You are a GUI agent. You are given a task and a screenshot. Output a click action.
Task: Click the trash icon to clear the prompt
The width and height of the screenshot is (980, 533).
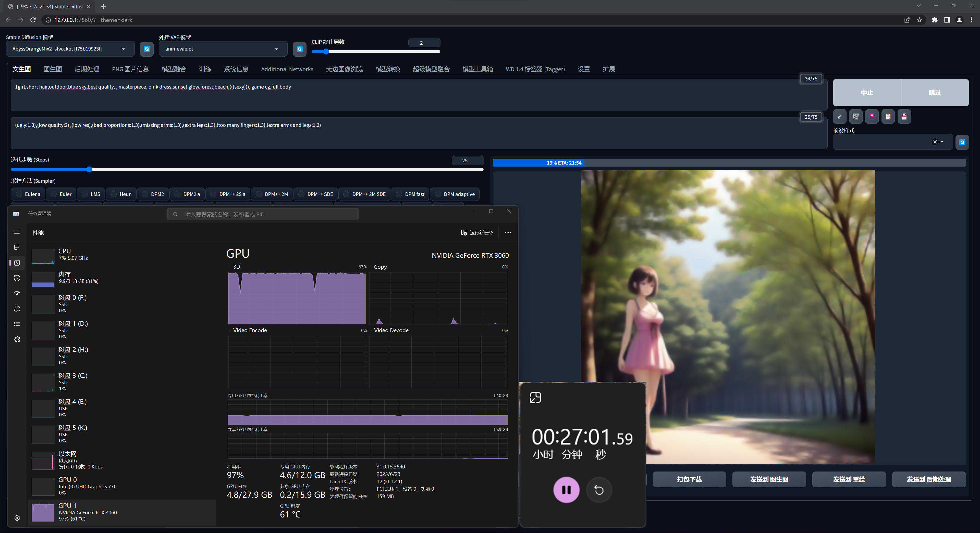coord(856,117)
